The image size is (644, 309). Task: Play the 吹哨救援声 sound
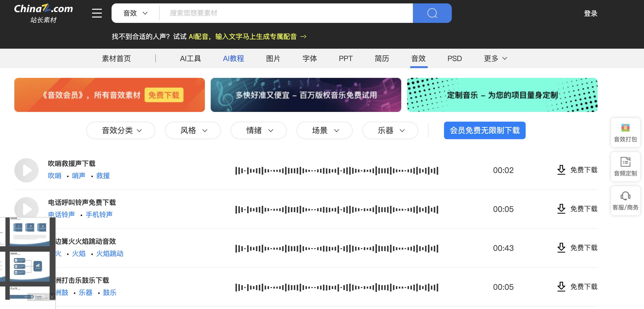point(26,170)
